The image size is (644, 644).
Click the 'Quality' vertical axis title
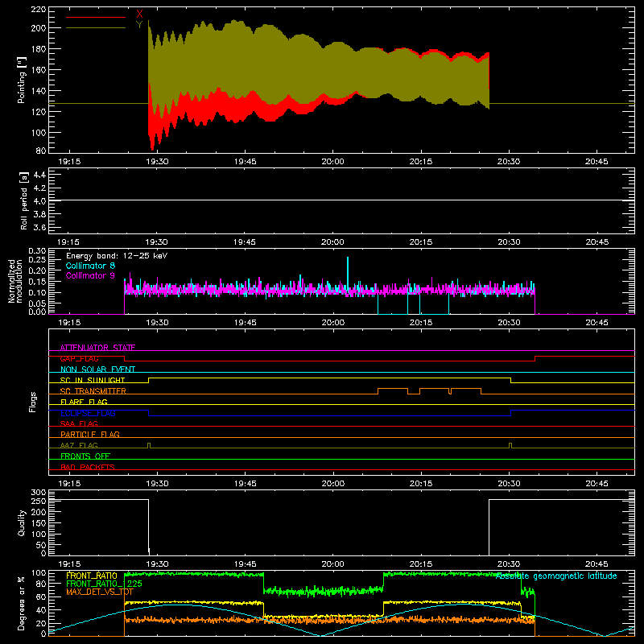pos(22,522)
